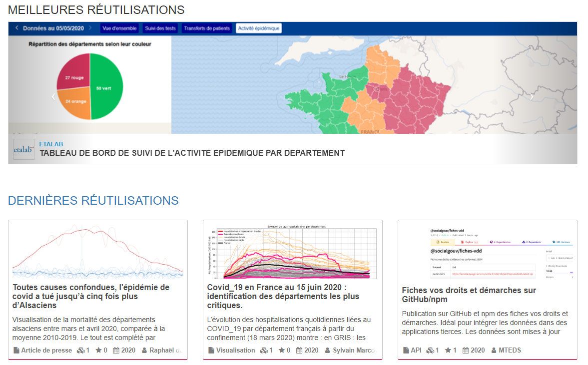Open Covid_19 en France au 15 juin title
The width and height of the screenshot is (588, 365).
click(x=283, y=297)
